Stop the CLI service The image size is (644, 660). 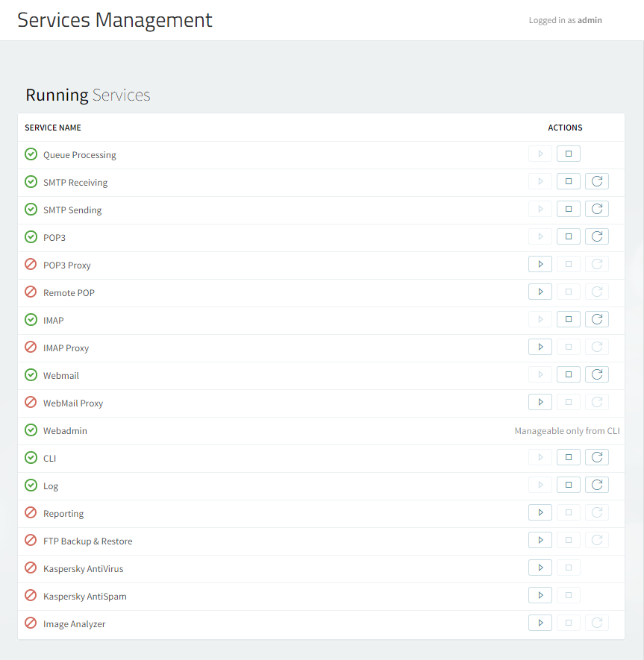(x=568, y=458)
